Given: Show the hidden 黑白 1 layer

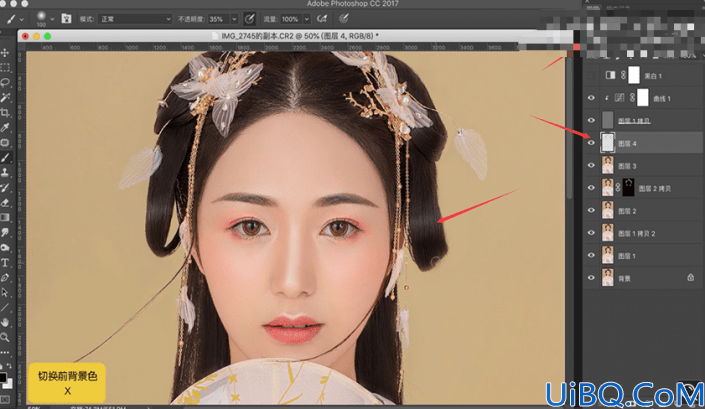Looking at the screenshot, I should tap(591, 76).
